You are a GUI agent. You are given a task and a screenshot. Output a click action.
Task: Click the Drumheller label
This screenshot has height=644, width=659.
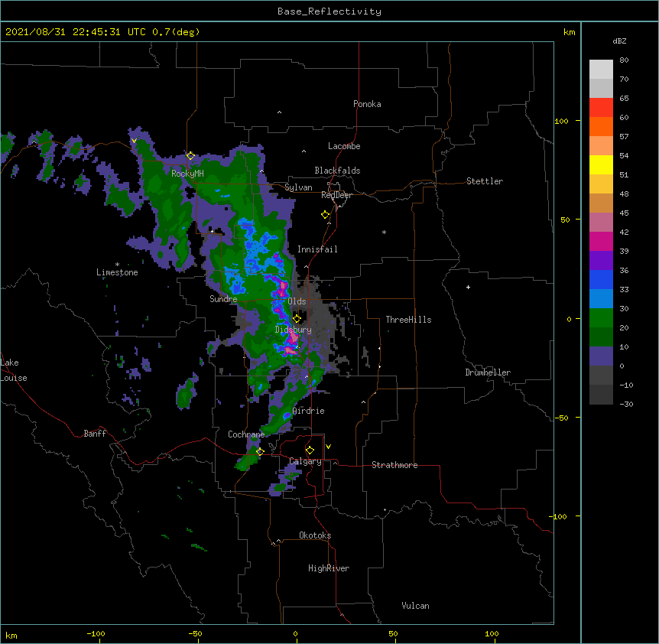pos(488,372)
